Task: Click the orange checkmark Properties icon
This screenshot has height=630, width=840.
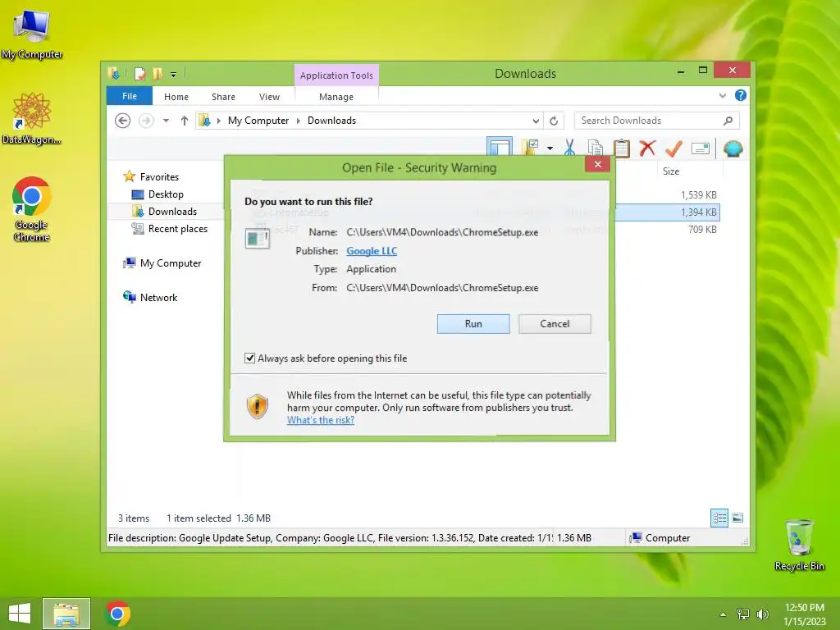Action: tap(674, 148)
